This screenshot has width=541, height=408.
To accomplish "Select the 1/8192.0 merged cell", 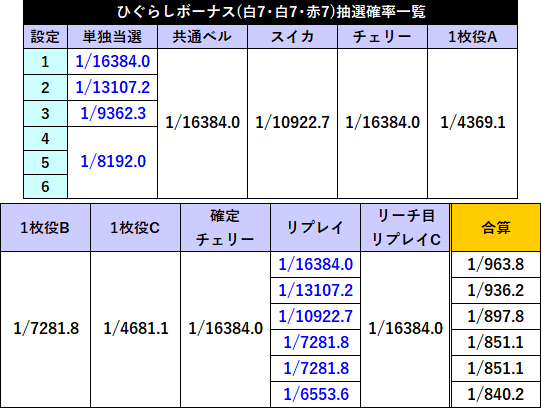I will pyautogui.click(x=112, y=162).
